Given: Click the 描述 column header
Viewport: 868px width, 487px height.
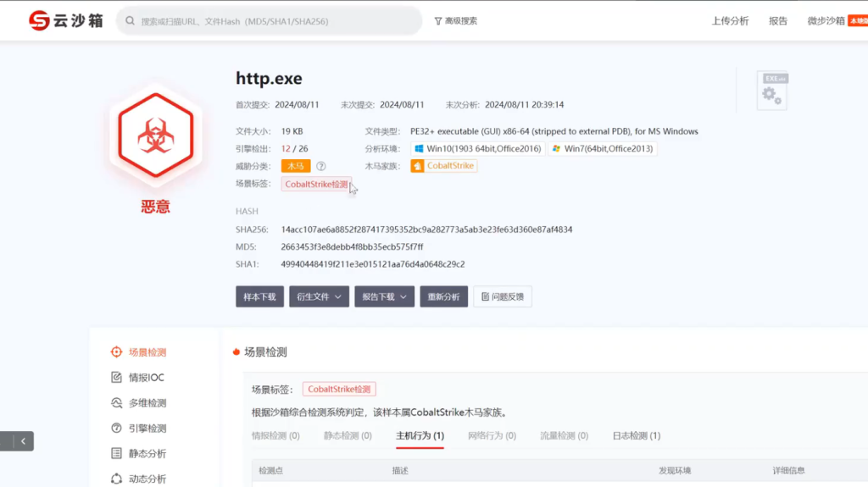Looking at the screenshot, I should click(400, 471).
